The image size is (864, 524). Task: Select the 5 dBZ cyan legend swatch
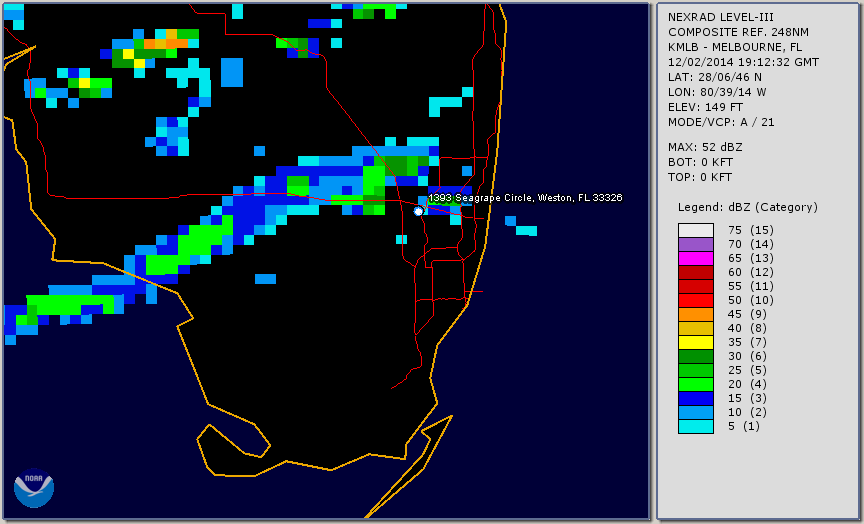(696, 426)
